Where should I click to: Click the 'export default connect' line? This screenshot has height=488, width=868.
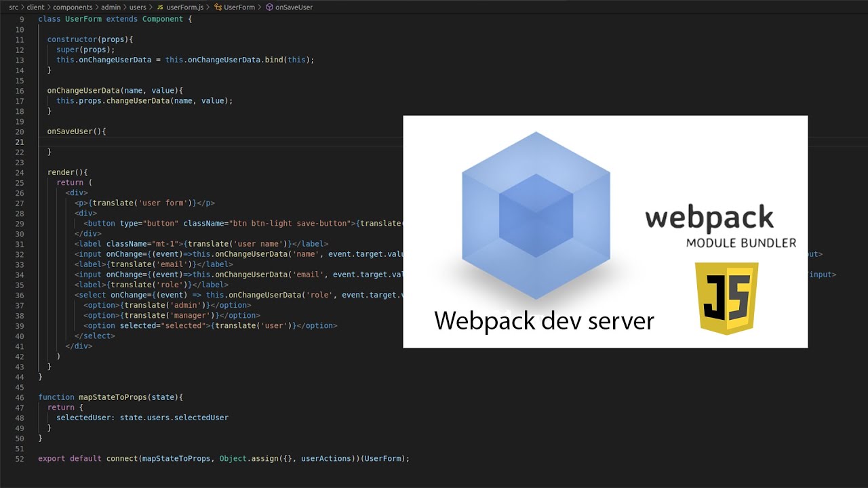pyautogui.click(x=224, y=459)
